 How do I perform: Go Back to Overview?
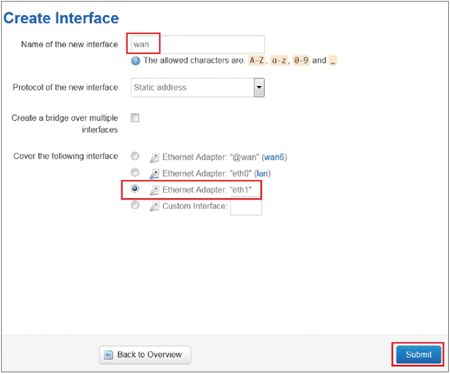[x=145, y=355]
